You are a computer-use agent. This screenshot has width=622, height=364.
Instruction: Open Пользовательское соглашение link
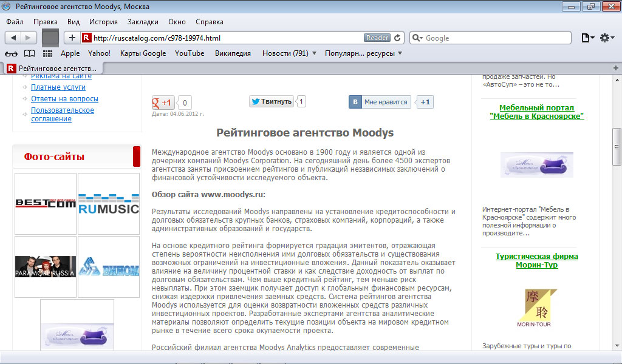pyautogui.click(x=63, y=115)
